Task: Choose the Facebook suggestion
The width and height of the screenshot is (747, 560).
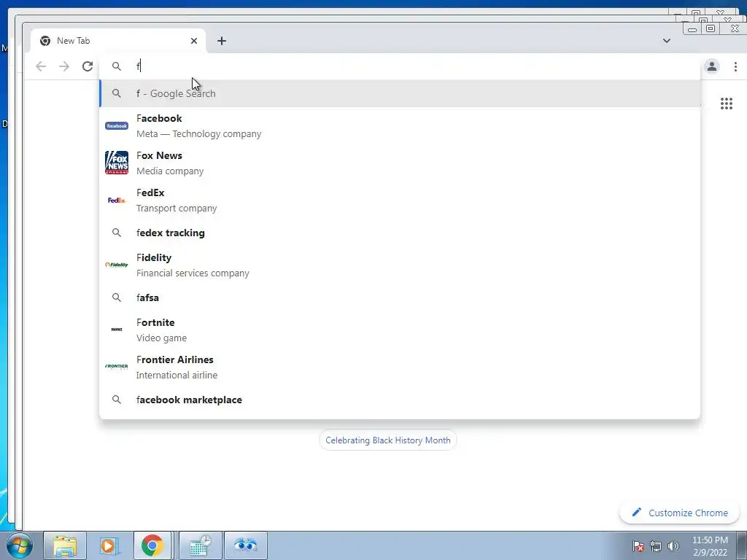Action: [400, 125]
